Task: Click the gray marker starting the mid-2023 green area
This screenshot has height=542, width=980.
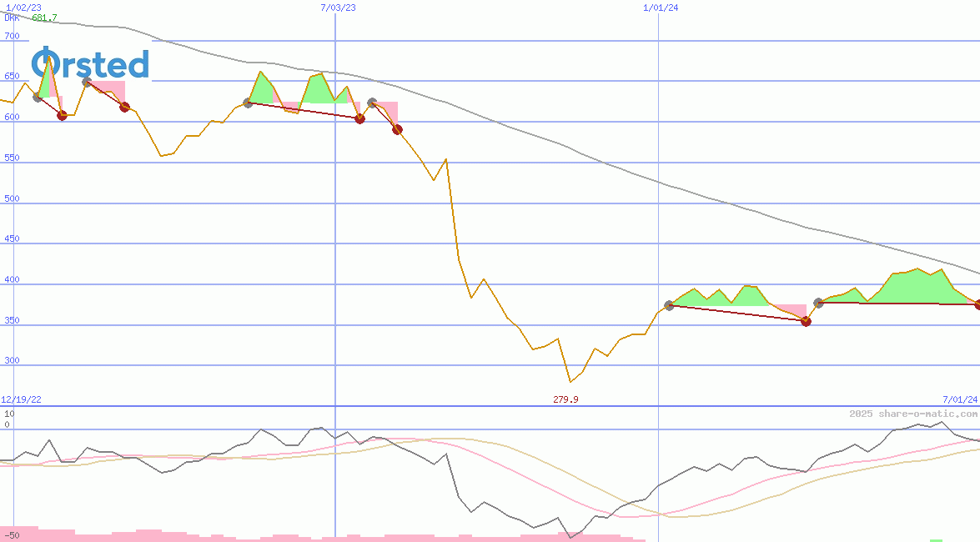Action: (x=248, y=103)
